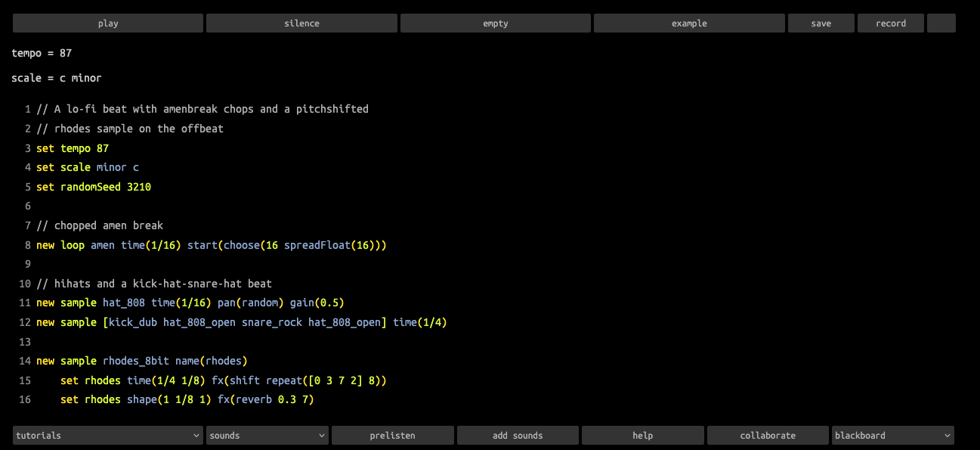Open the help button

point(643,435)
